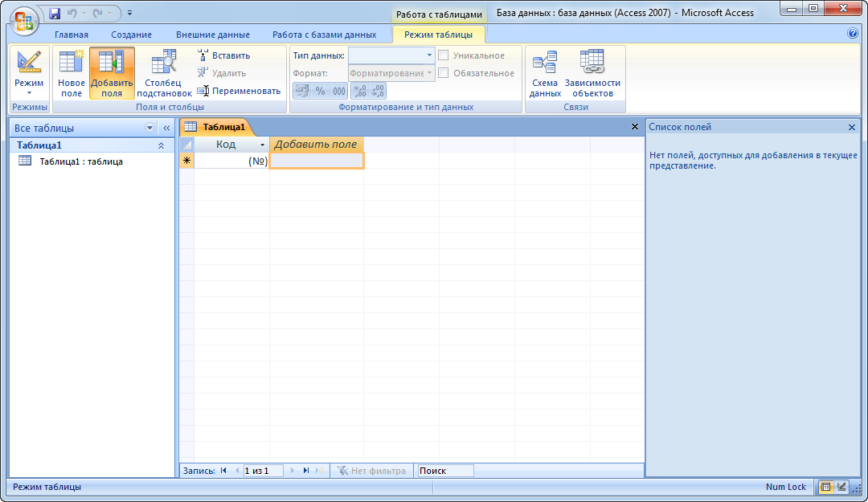This screenshot has height=502, width=868.
Task: Switch to the Создание ribbon tab
Action: click(x=132, y=35)
